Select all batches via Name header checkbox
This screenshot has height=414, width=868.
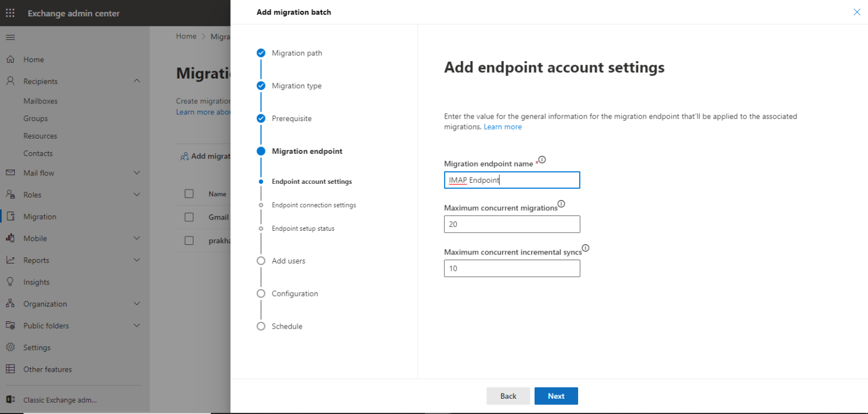pyautogui.click(x=189, y=193)
